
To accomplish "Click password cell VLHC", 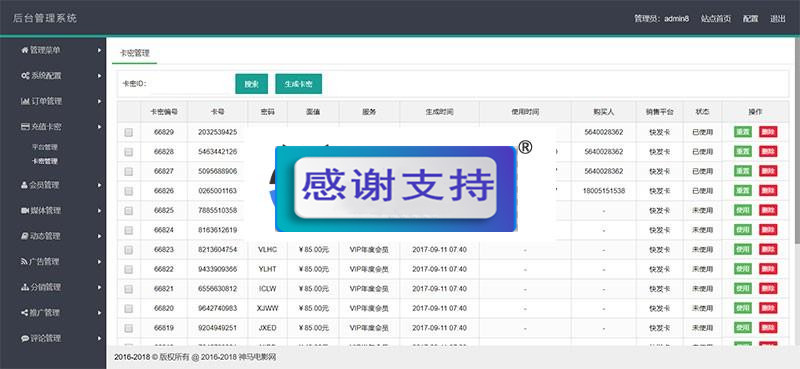I will coord(267,250).
